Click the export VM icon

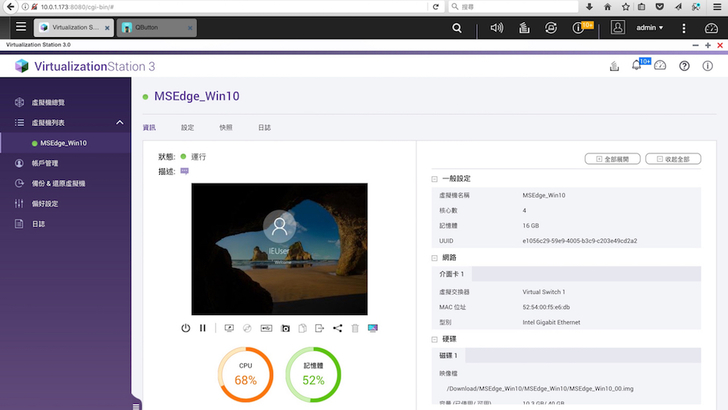(320, 328)
